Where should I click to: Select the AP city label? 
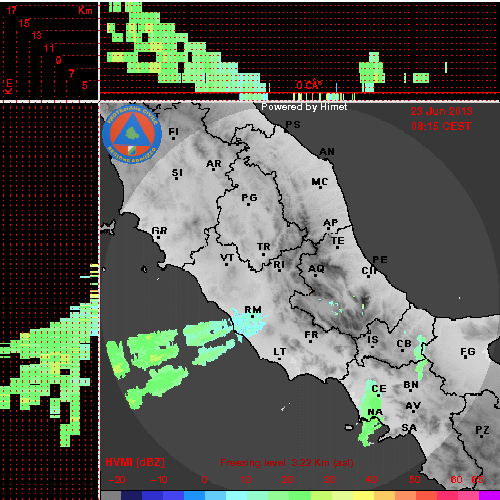331,223
